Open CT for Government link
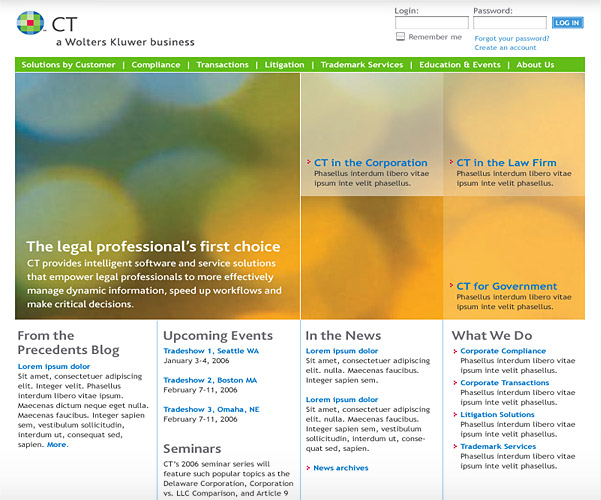This screenshot has height=500, width=601. coord(507,286)
